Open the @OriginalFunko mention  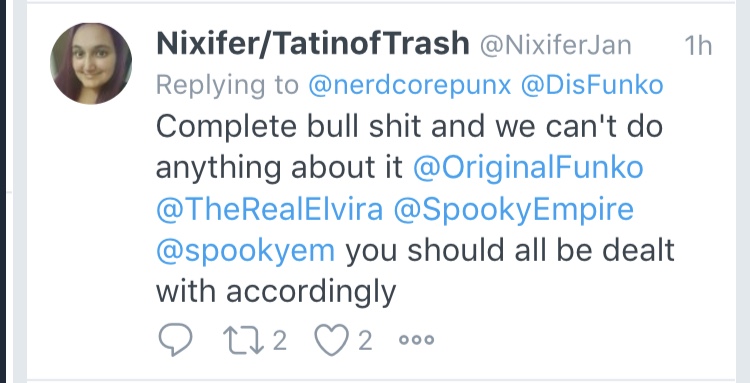528,169
